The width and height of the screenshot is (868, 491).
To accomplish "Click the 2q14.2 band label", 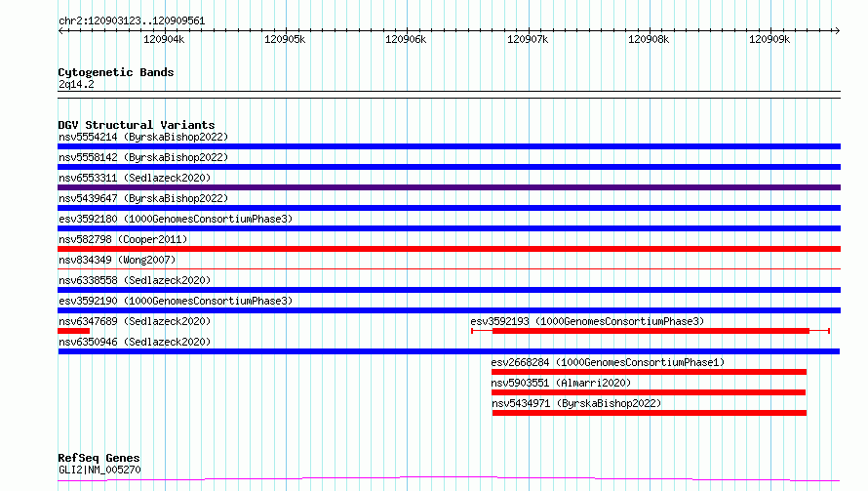I will click(x=76, y=84).
